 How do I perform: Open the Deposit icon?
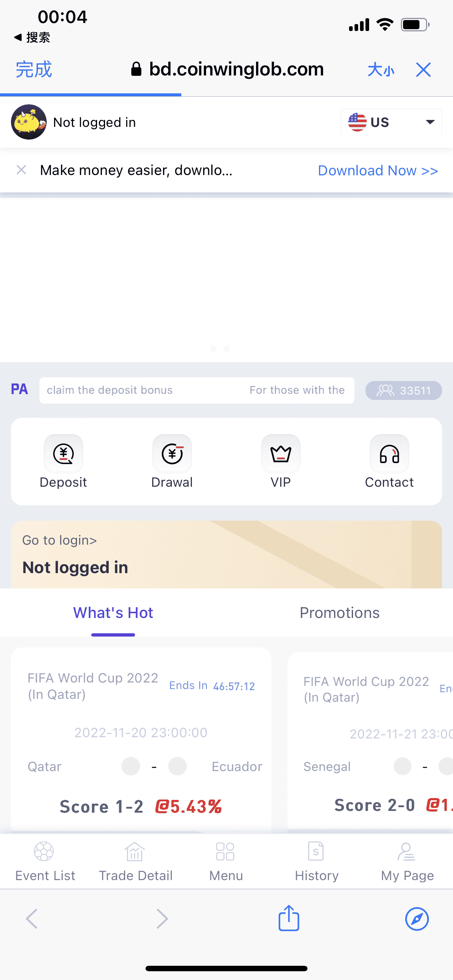[63, 454]
